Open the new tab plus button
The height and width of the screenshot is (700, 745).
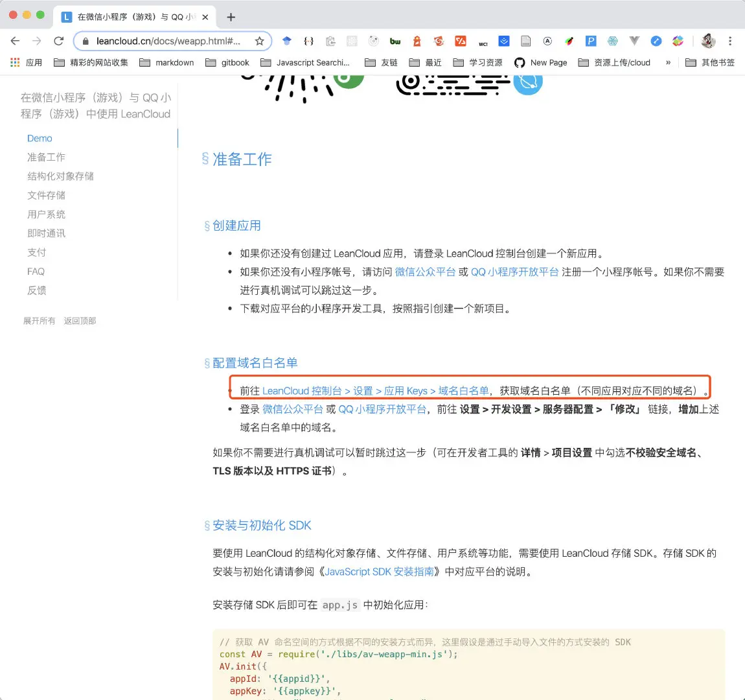tap(231, 17)
